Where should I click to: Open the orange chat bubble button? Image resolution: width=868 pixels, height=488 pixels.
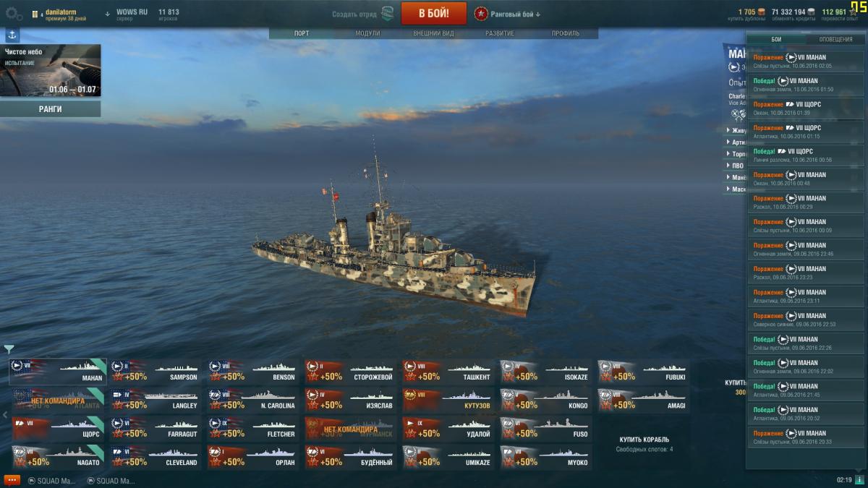tap(12, 480)
